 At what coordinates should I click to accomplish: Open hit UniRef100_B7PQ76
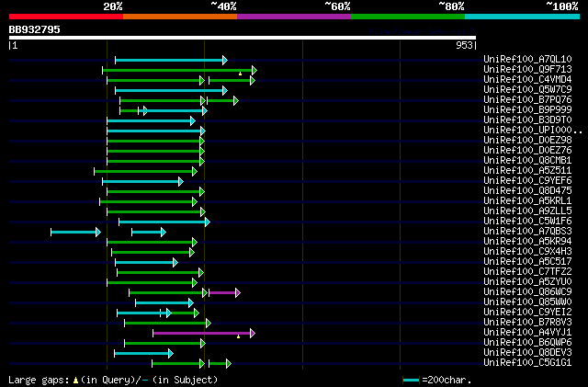[527, 99]
